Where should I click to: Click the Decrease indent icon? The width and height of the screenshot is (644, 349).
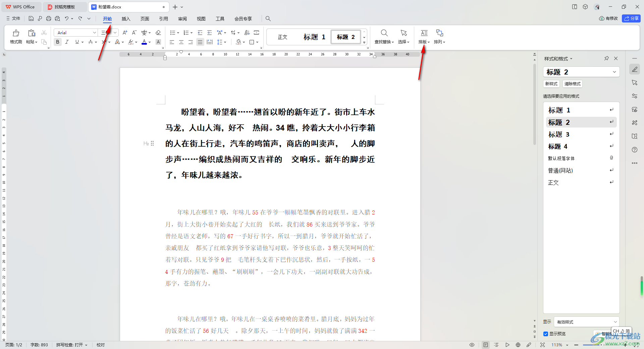coord(200,33)
